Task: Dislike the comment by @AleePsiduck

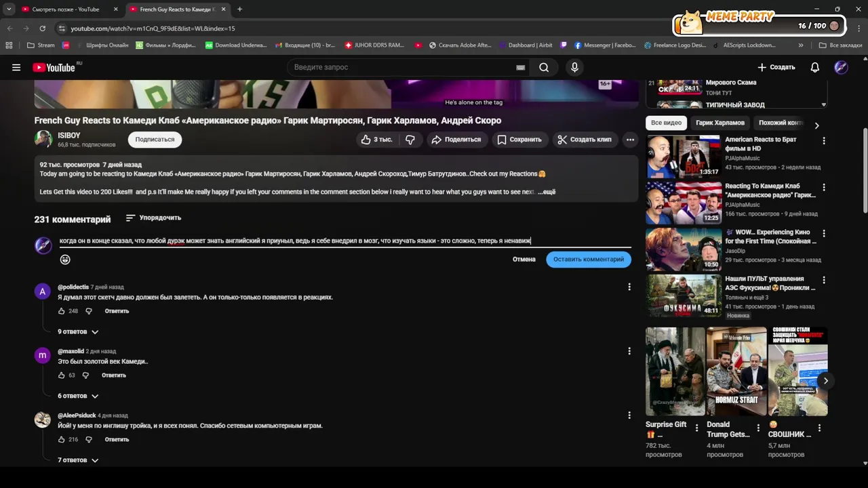Action: pyautogui.click(x=88, y=439)
